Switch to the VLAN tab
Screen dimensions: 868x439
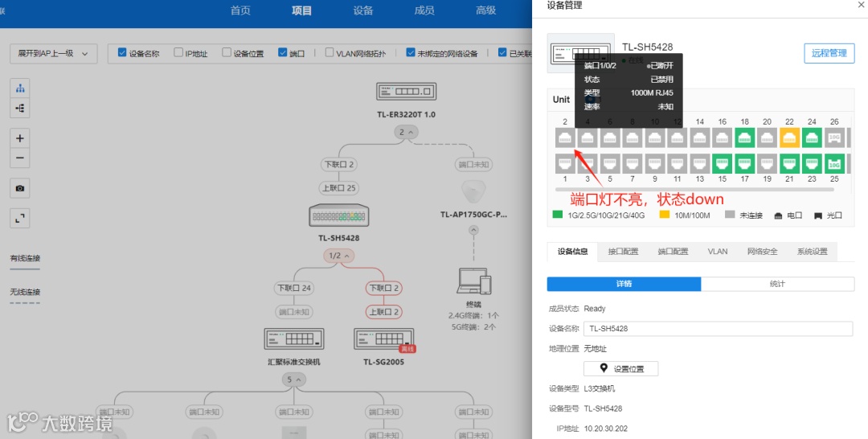pyautogui.click(x=718, y=252)
